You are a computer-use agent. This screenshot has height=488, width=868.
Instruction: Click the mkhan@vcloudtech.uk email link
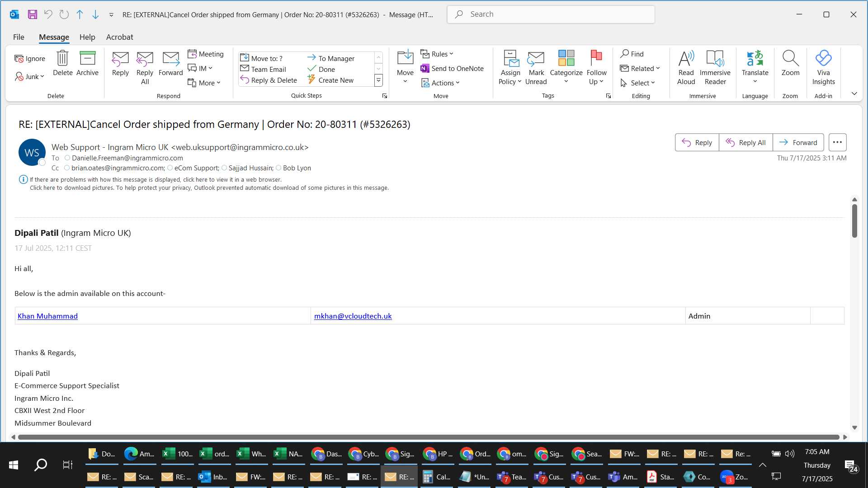pos(353,316)
